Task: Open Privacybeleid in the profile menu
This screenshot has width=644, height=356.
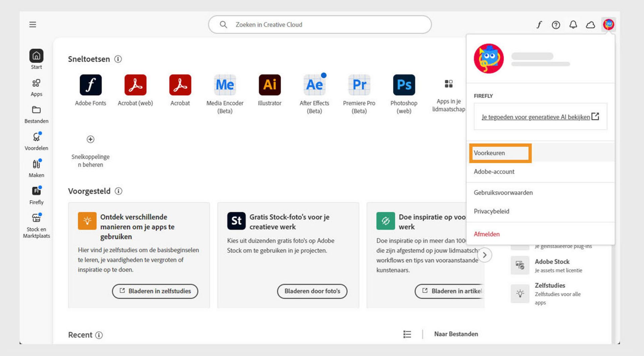Action: pyautogui.click(x=540, y=211)
